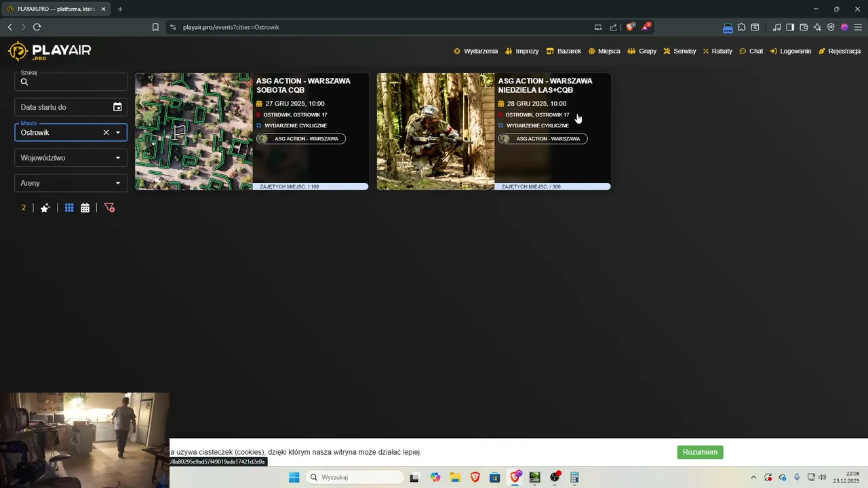
Task: Open the browser extensions puzzle icon
Action: (741, 27)
